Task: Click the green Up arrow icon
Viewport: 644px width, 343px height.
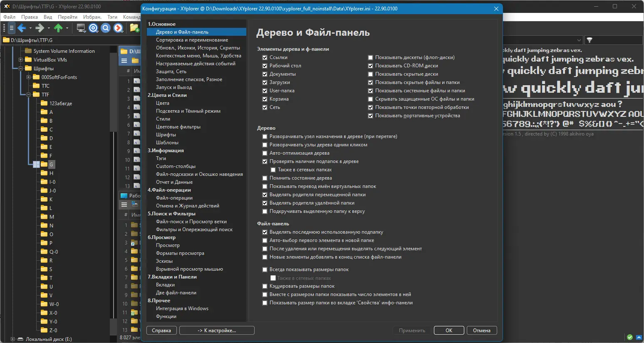Action: pos(58,28)
